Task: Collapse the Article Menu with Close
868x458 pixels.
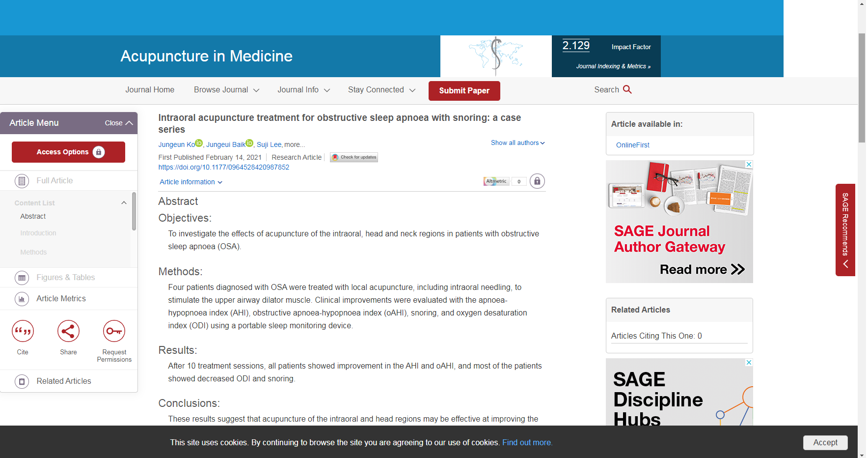Action: (119, 123)
